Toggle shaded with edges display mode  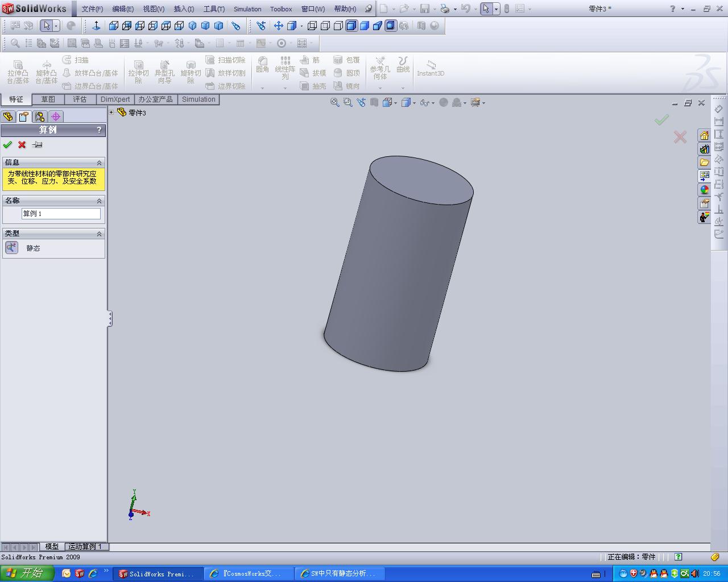click(351, 26)
